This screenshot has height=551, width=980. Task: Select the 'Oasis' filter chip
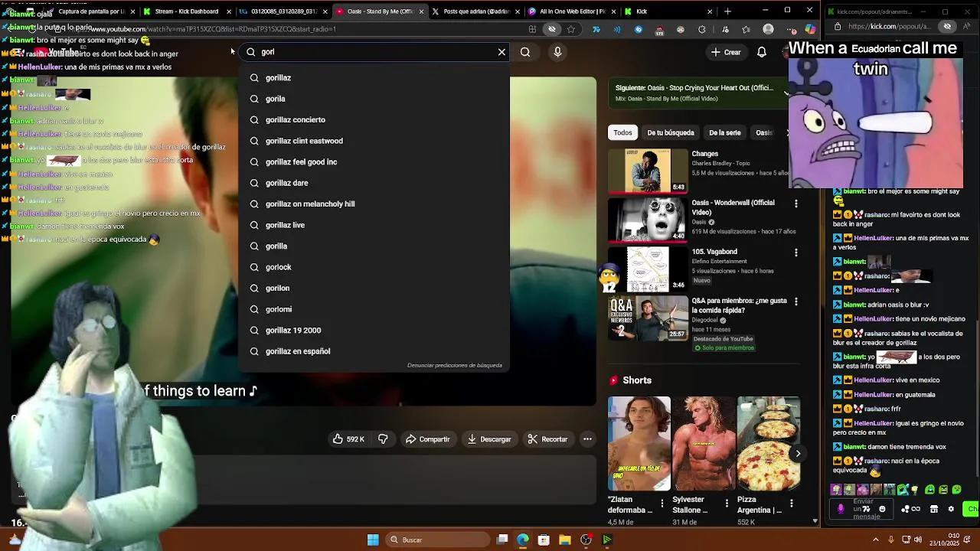point(764,132)
